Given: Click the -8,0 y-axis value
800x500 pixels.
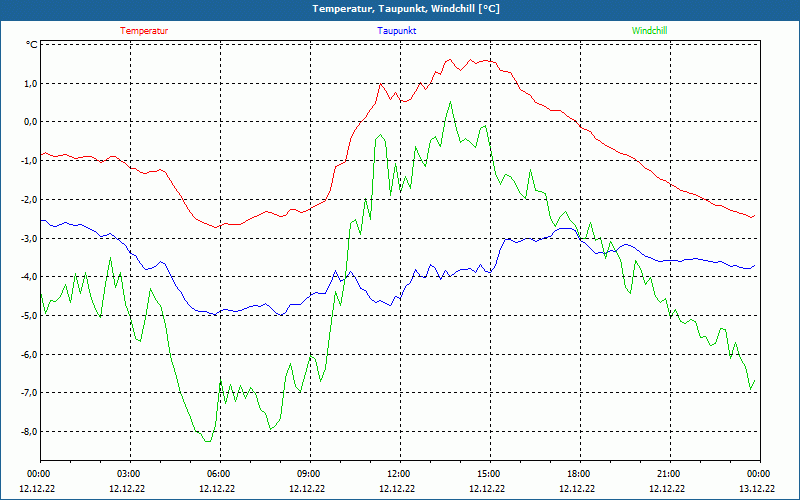Looking at the screenshot, I should tap(29, 432).
